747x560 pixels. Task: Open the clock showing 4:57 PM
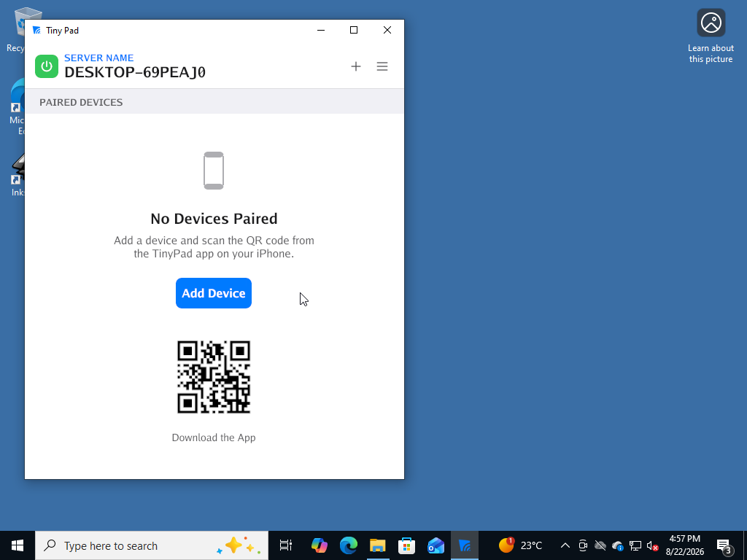[x=684, y=545]
